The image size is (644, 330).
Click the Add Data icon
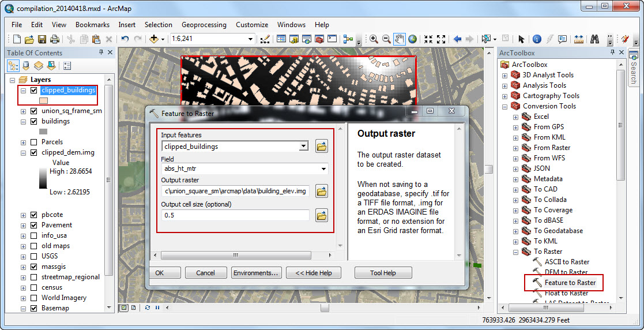(x=154, y=39)
